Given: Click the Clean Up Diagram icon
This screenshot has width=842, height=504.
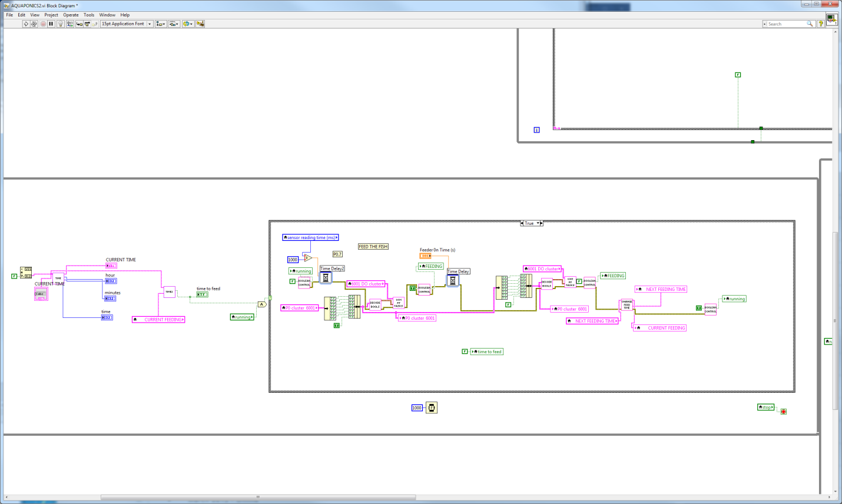Looking at the screenshot, I should pos(200,24).
